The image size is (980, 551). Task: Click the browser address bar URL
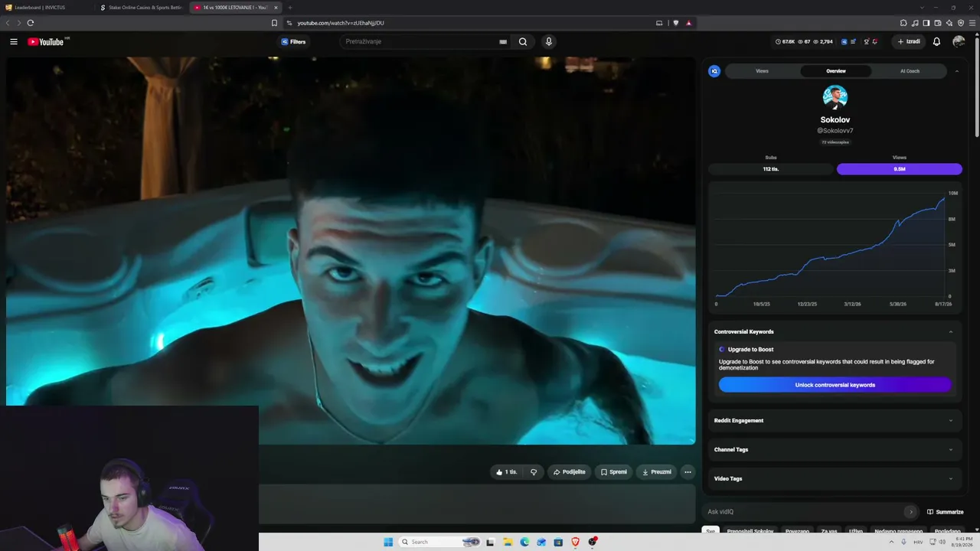341,23
